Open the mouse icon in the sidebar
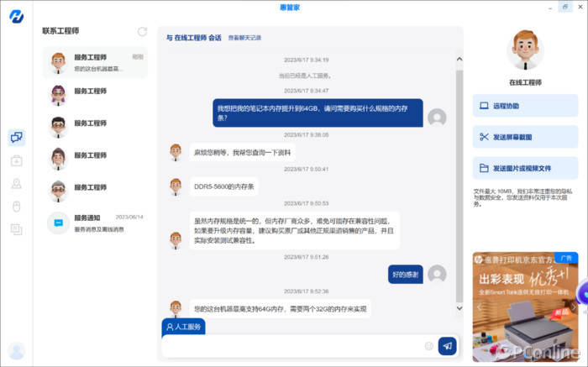The height and width of the screenshot is (367, 588). point(17,207)
